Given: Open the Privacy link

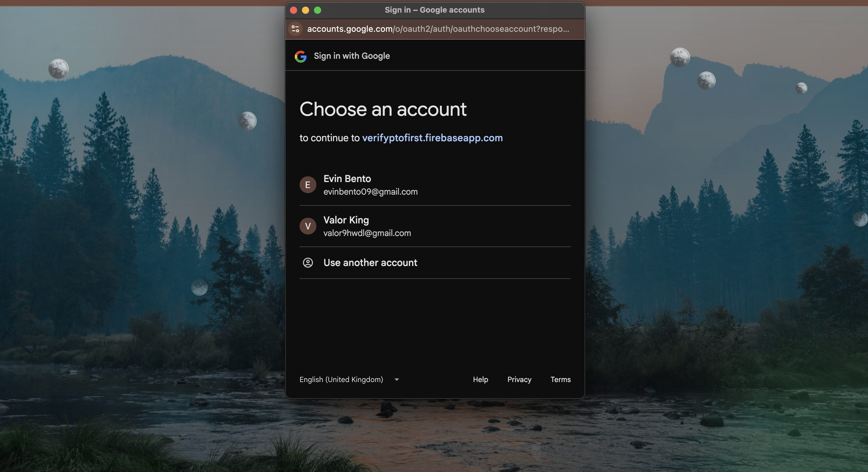Looking at the screenshot, I should coord(519,379).
